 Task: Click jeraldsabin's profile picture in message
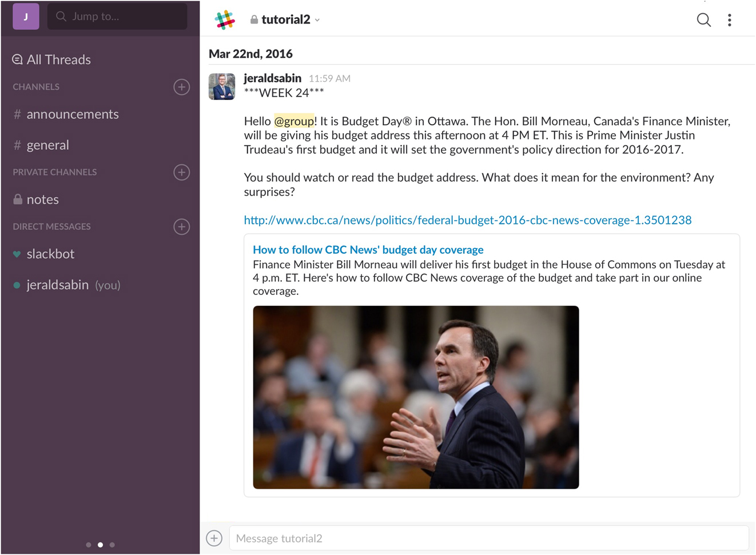click(222, 86)
